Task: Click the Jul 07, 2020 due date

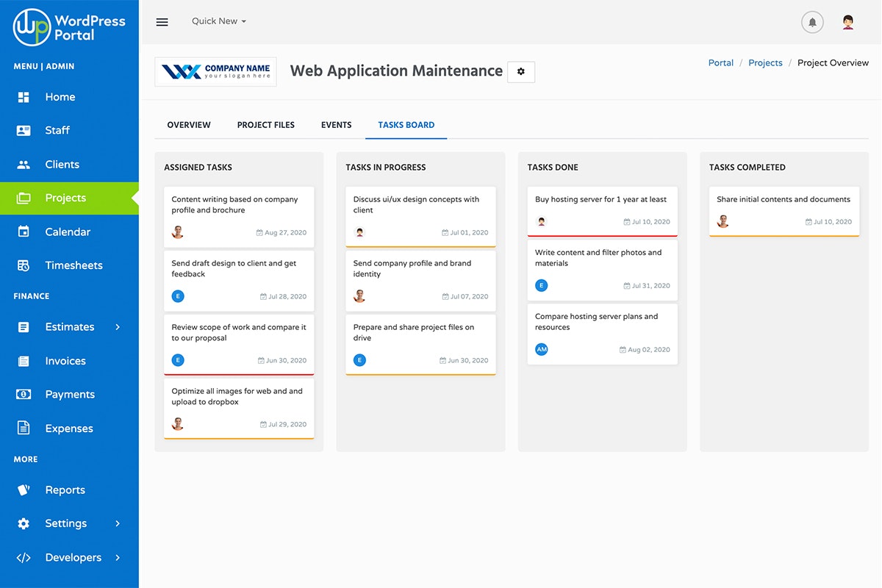Action: 465,297
